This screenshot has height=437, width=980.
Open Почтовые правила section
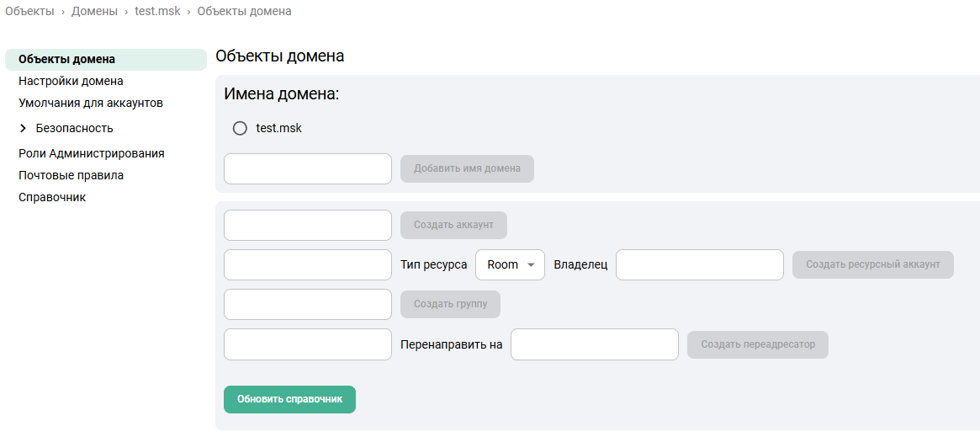point(71,176)
